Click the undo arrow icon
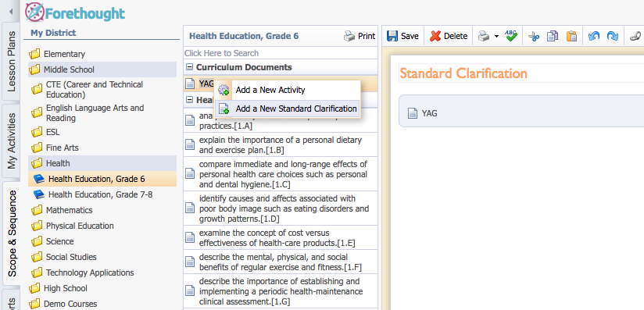 593,36
